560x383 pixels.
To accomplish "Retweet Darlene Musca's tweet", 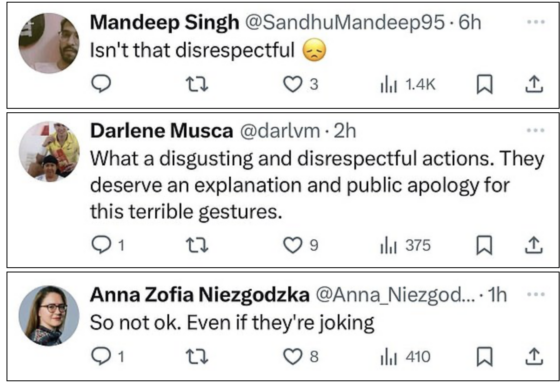I will click(x=197, y=245).
